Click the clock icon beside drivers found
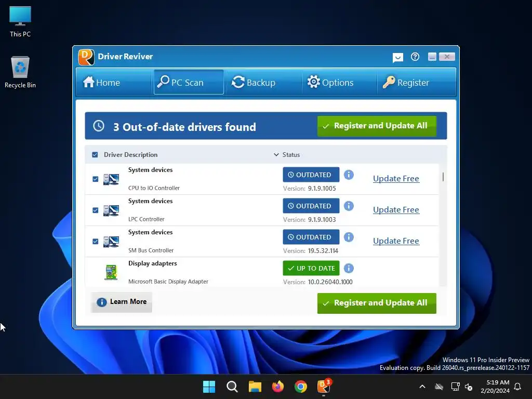Image resolution: width=532 pixels, height=399 pixels. pos(98,126)
